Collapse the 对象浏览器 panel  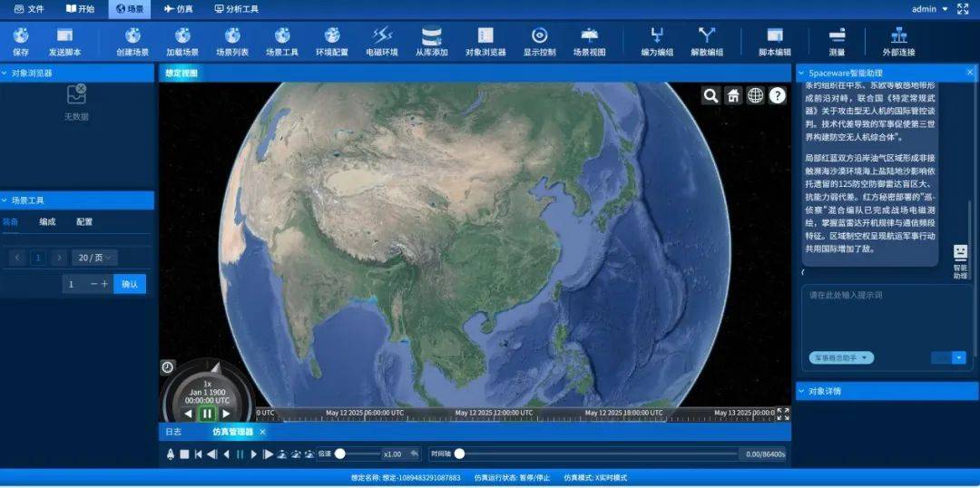pyautogui.click(x=5, y=73)
